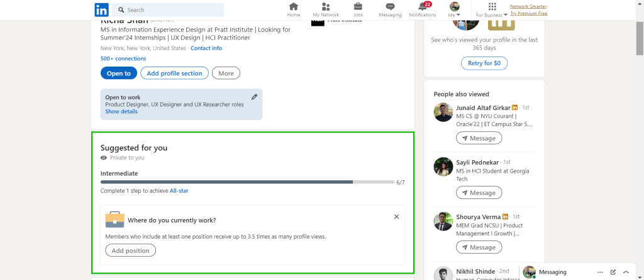Open My Network in navigation
The width and height of the screenshot is (644, 280).
[326, 10]
